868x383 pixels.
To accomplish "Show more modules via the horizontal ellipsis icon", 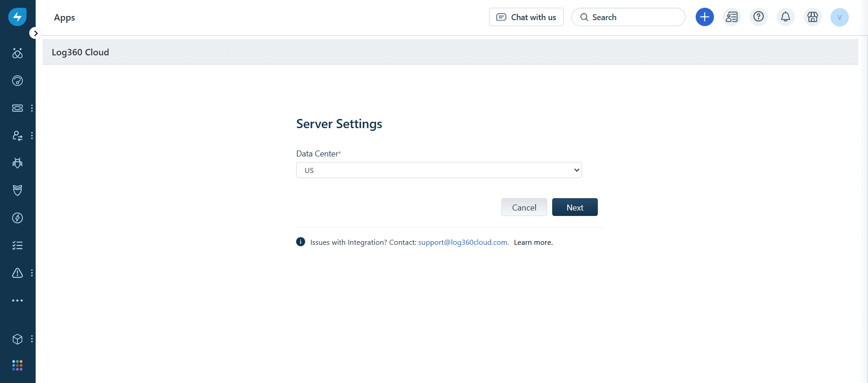I will (x=17, y=301).
